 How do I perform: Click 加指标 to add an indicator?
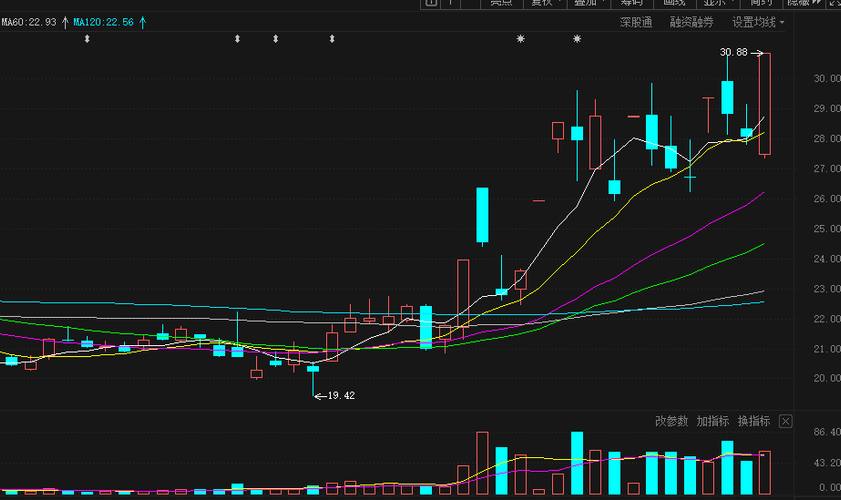click(712, 421)
